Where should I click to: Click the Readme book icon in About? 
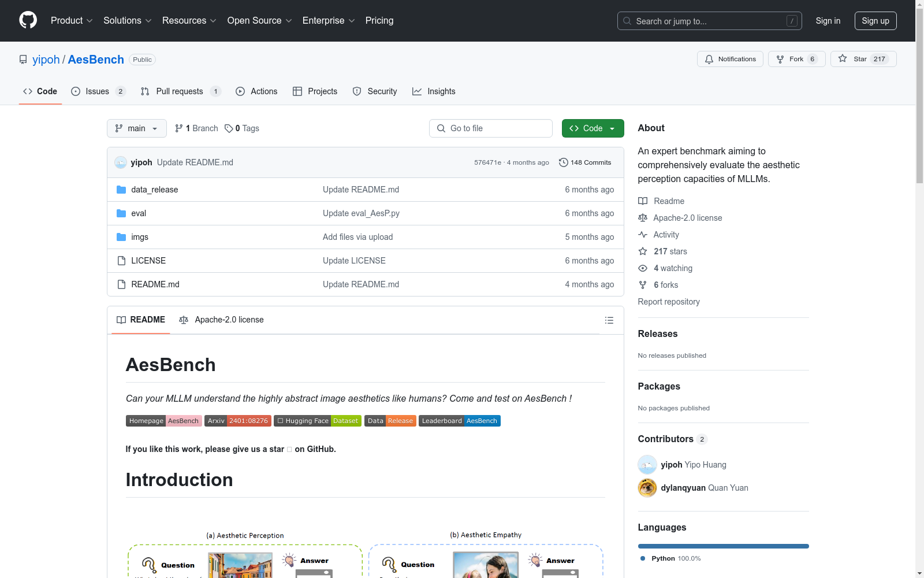click(x=643, y=201)
